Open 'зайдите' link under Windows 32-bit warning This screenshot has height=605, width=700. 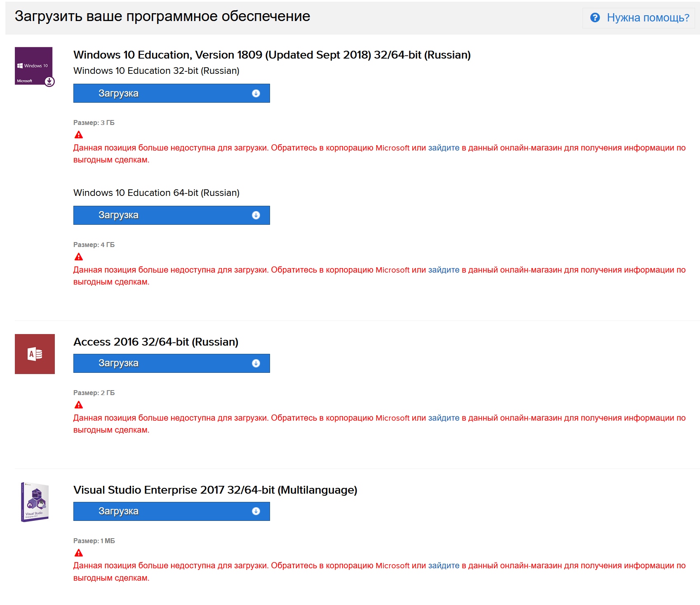coord(444,148)
